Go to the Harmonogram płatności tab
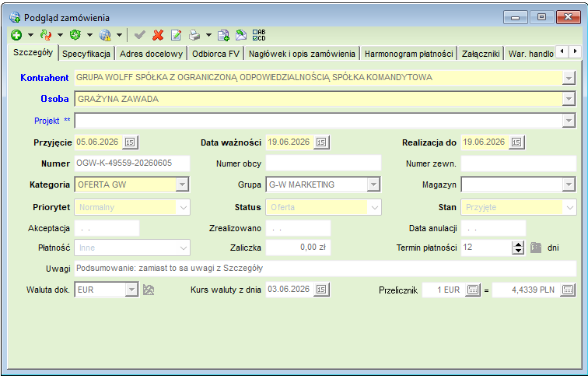Viewport: 588px width, 376px height. [409, 54]
